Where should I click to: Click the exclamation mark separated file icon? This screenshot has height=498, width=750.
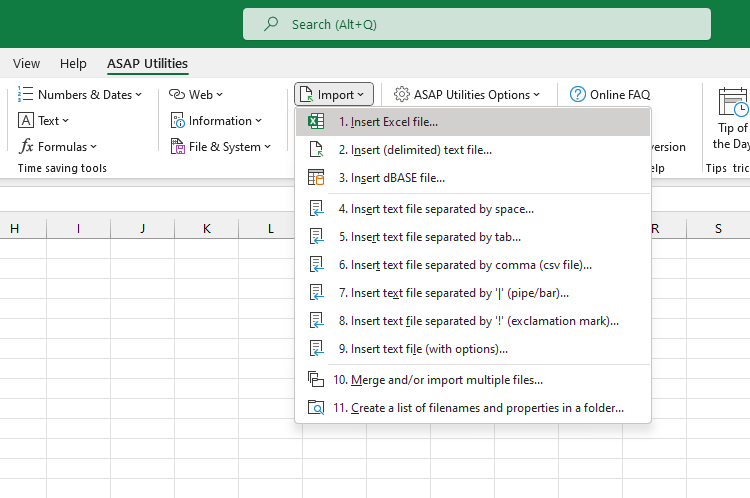click(316, 321)
